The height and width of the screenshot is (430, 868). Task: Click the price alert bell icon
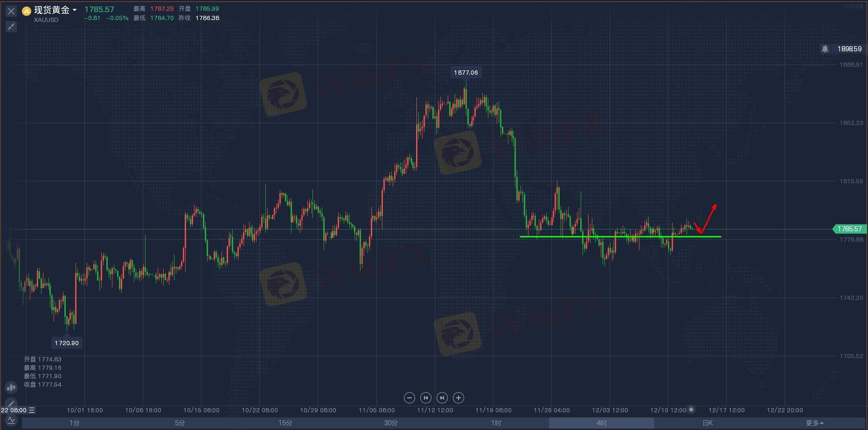825,49
